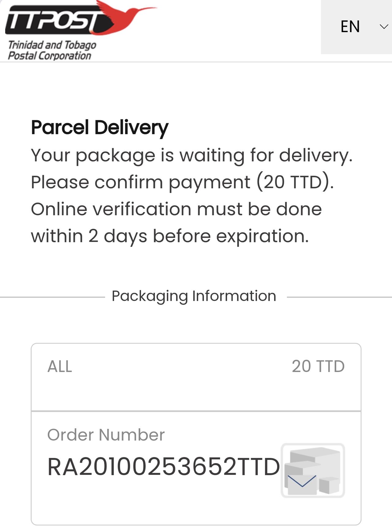Viewport: 392px width, 532px height.
Task: Click the ALL label in the card
Action: 60,366
